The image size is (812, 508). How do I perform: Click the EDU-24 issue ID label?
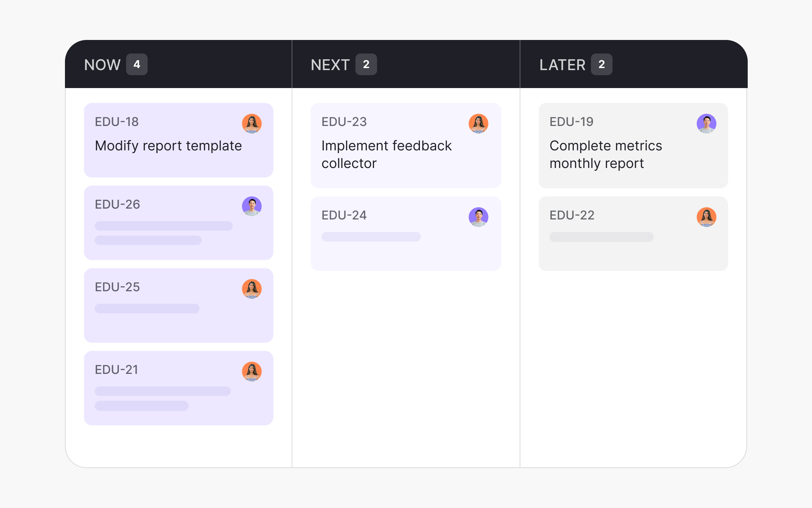[344, 215]
